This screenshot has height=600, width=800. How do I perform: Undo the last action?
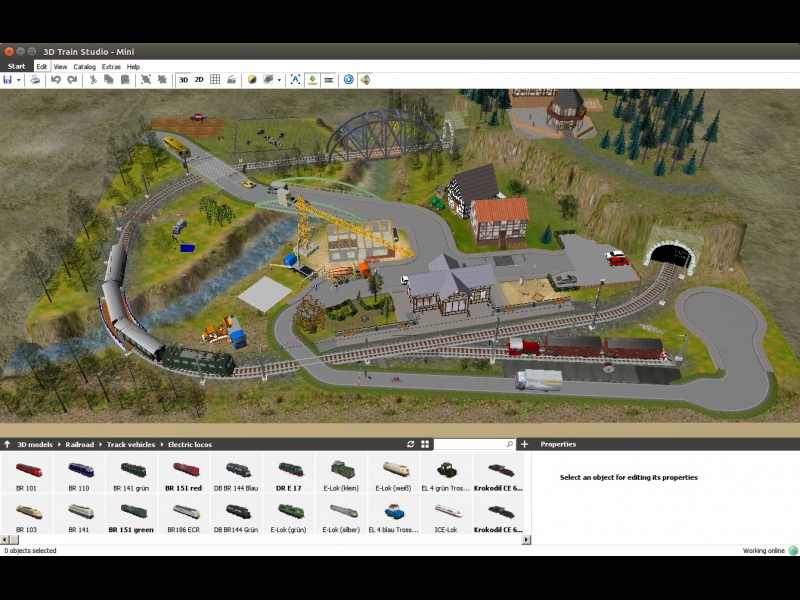click(56, 79)
